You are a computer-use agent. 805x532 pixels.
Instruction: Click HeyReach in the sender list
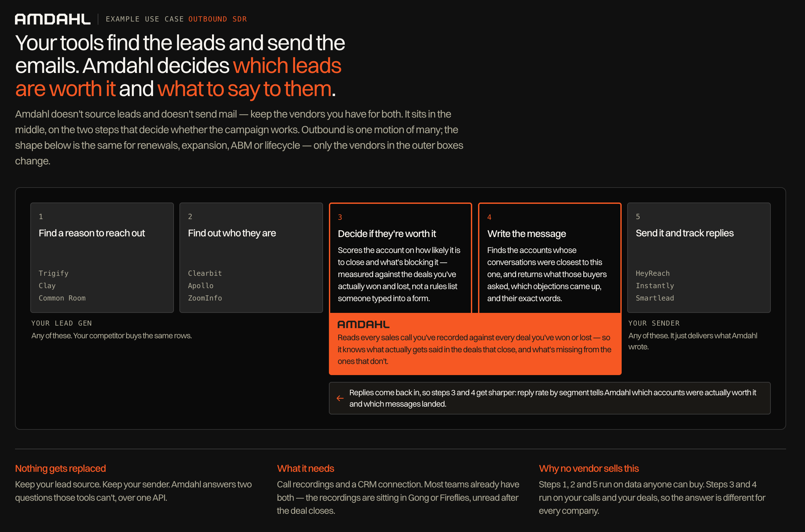(653, 273)
